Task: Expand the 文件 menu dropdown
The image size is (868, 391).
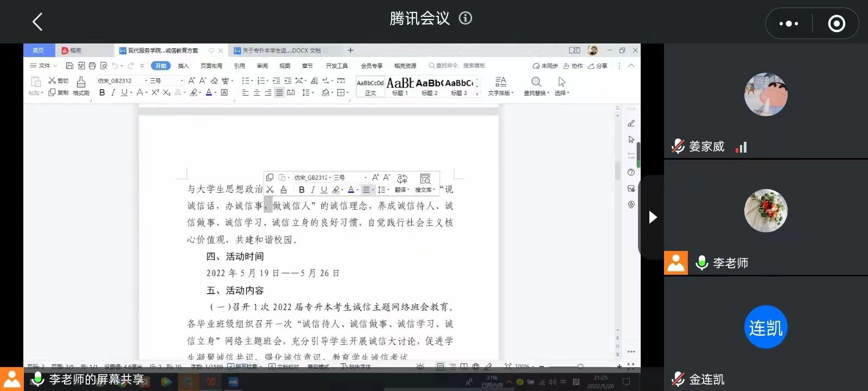Action: click(44, 66)
